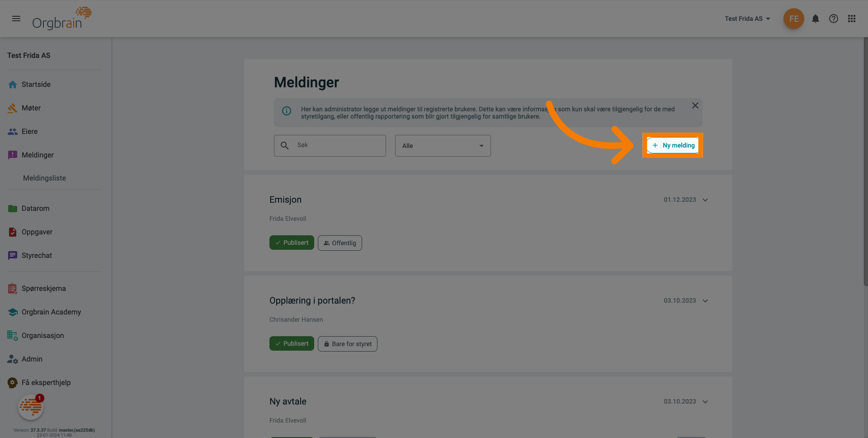Open Datarom from the sidebar
Screen dimensions: 868x438
click(x=35, y=209)
